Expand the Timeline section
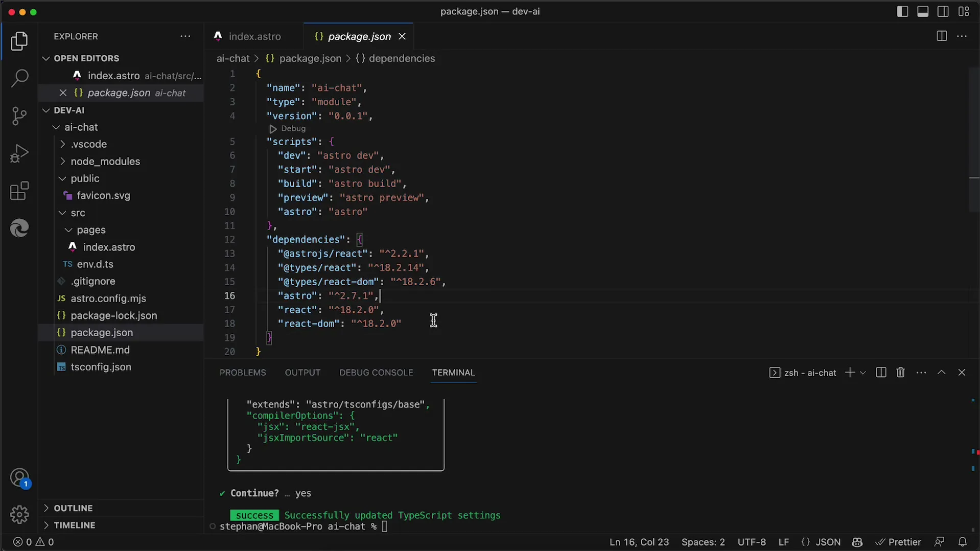 (122, 525)
